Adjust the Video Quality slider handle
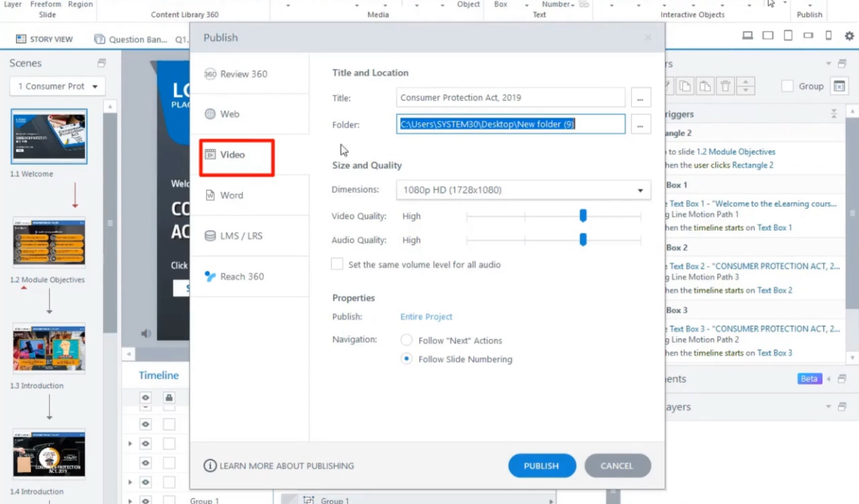This screenshot has height=504, width=859. point(583,216)
